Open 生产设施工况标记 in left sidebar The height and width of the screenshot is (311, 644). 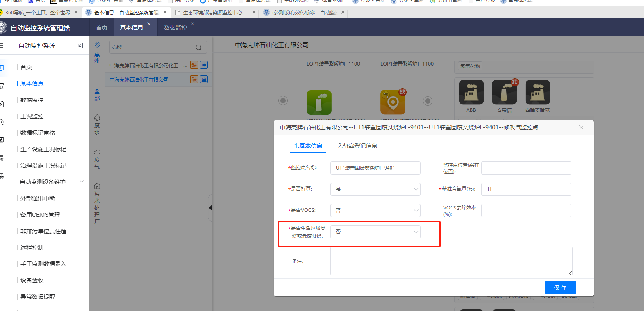click(x=43, y=149)
